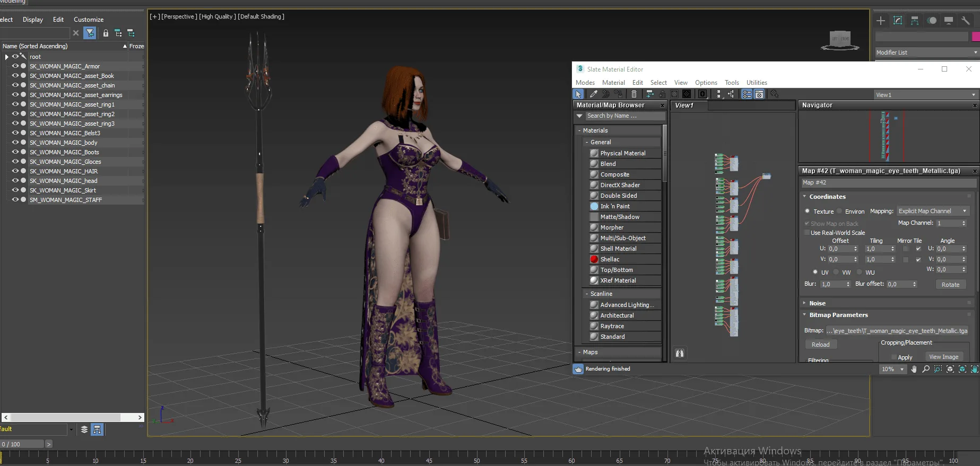This screenshot has height=466, width=980.
Task: Pick material from object eyedropper
Action: click(x=593, y=94)
